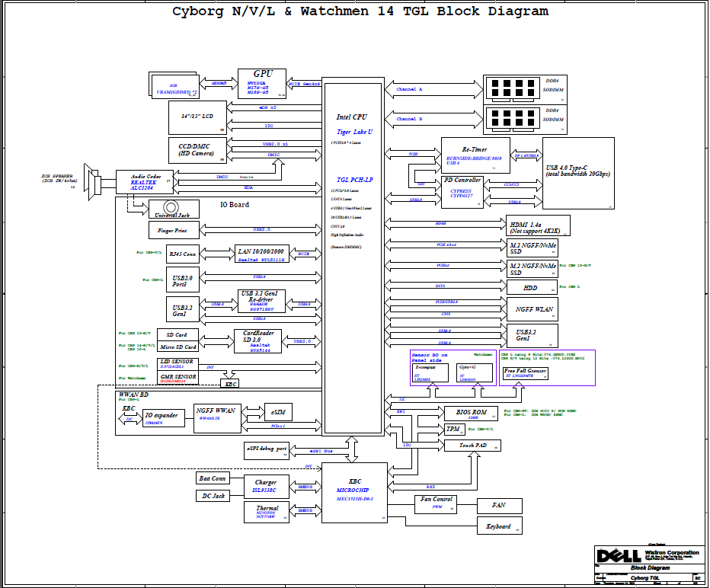
Task: Click the DC Jack block
Action: coord(213,496)
